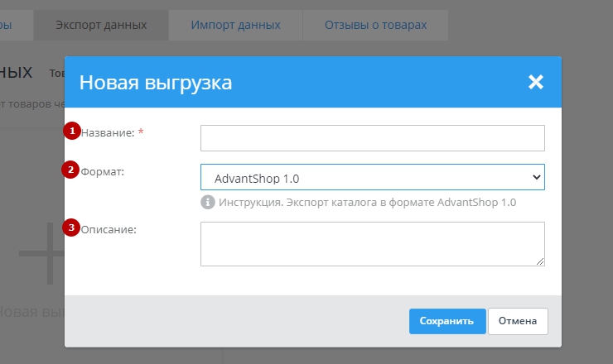Click the Формат field label
613x364 pixels.
(x=103, y=170)
